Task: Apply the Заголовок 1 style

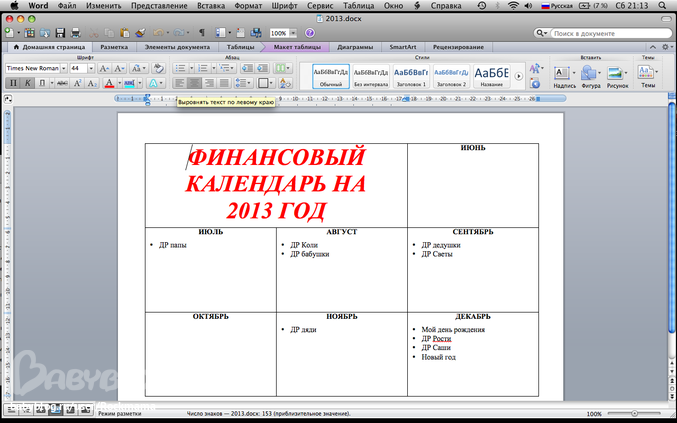Action: click(410, 76)
